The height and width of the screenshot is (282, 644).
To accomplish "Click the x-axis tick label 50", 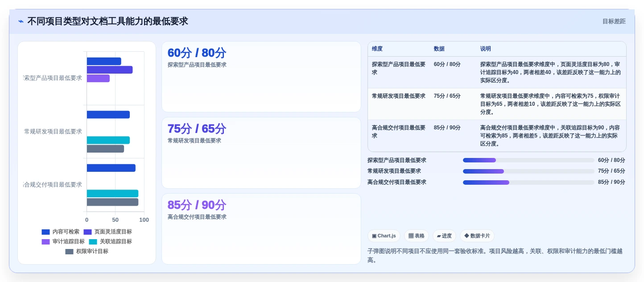I will (x=116, y=220).
